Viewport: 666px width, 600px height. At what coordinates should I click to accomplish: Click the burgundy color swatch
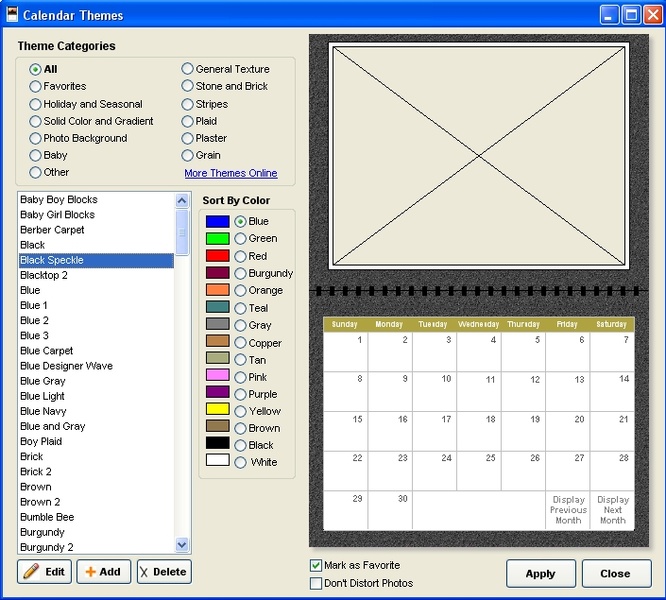[217, 273]
